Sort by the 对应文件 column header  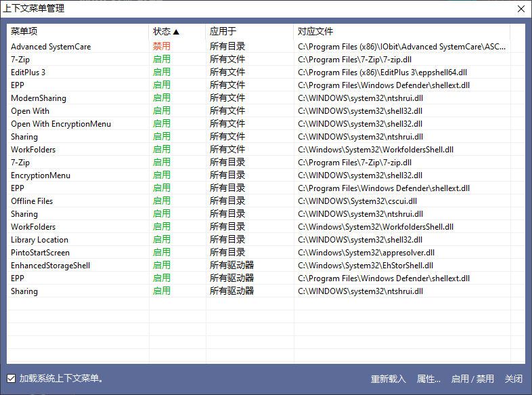402,31
